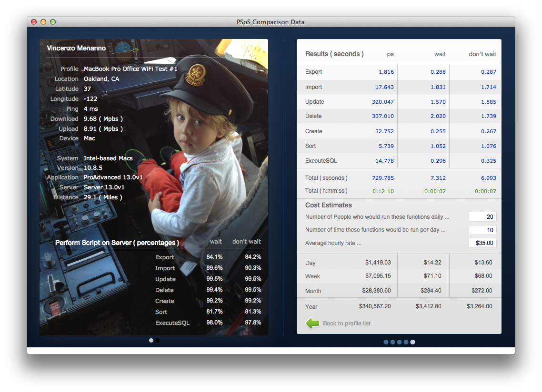Select the first page dot under the profile photo
The image size is (542, 392).
click(x=151, y=341)
